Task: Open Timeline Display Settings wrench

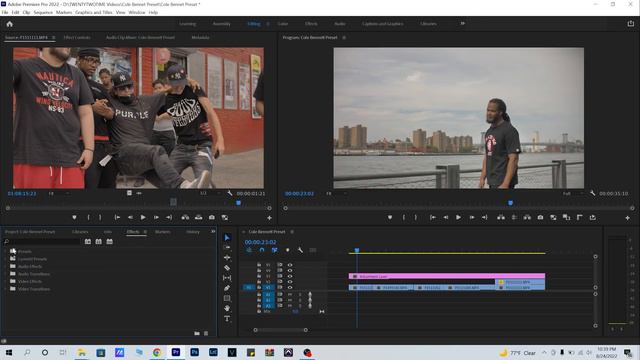Action: coord(300,250)
